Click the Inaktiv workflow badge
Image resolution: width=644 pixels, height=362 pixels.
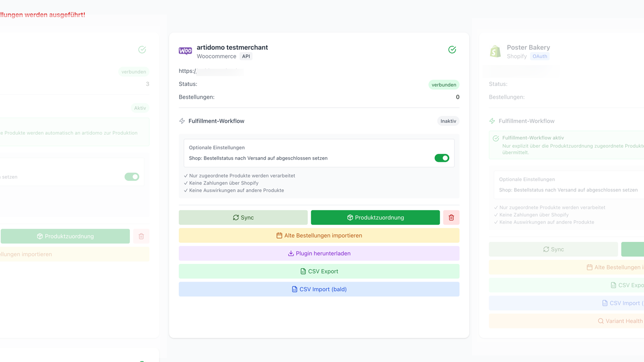pos(448,121)
